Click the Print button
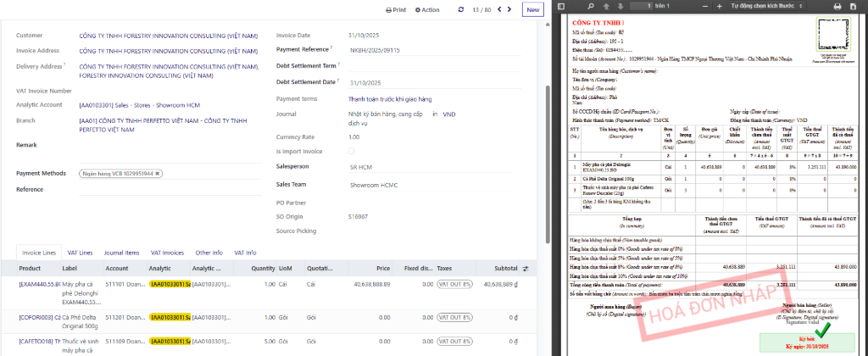 point(396,10)
